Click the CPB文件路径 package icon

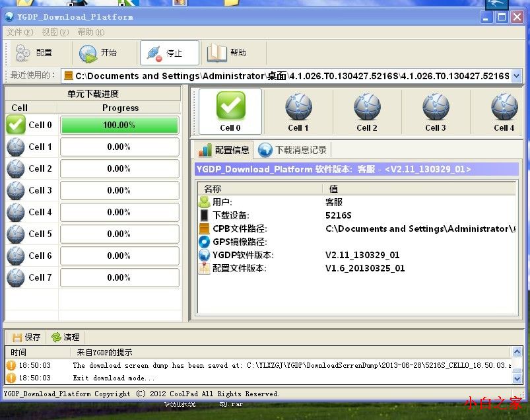pos(204,228)
